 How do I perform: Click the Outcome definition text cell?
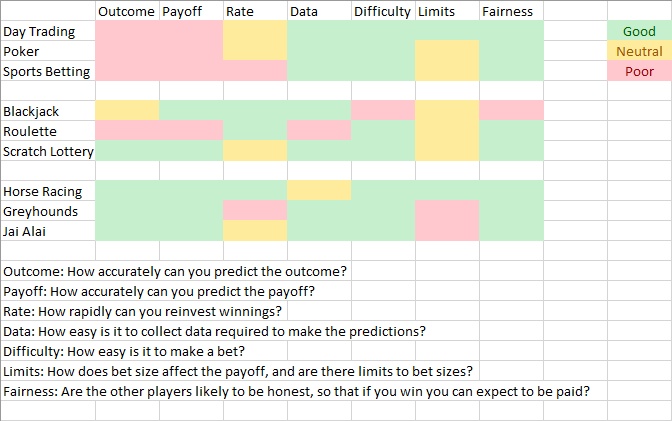click(x=176, y=271)
